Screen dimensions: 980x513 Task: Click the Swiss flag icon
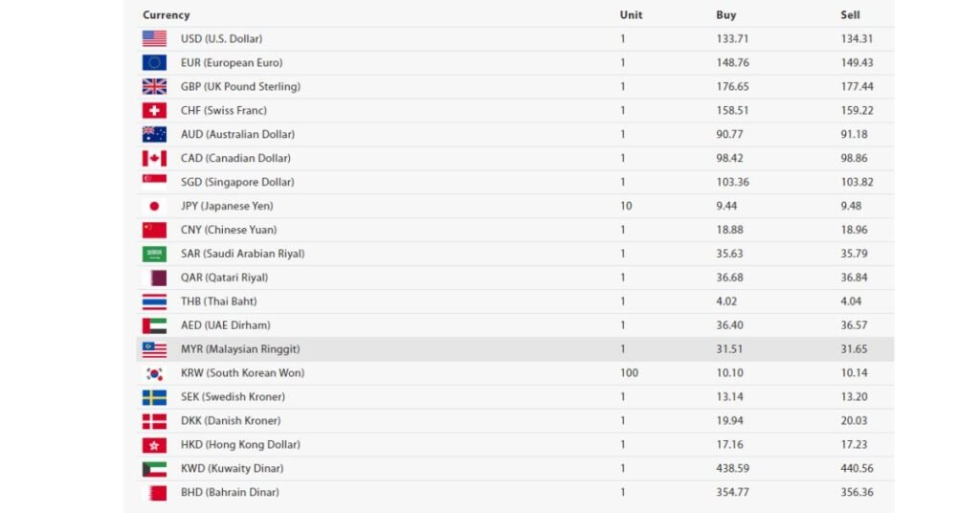pyautogui.click(x=154, y=111)
